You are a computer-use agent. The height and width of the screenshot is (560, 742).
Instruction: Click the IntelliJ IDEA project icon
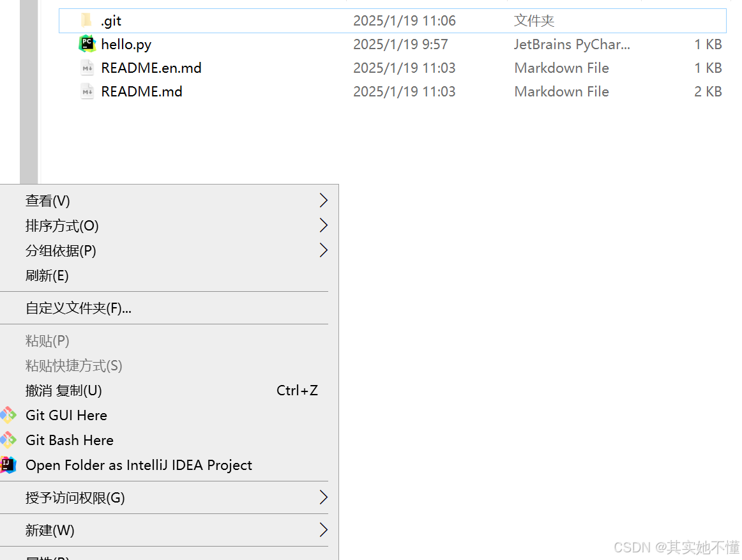9,465
